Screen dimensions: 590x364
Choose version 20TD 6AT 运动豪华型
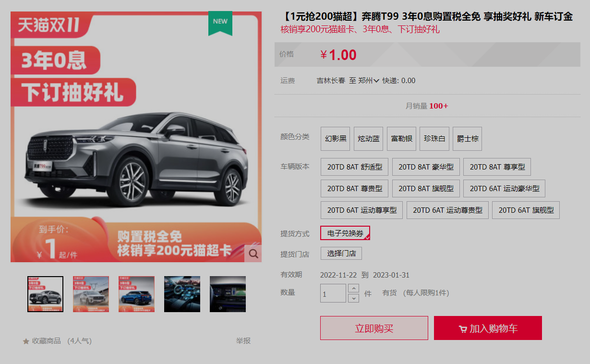(x=505, y=189)
